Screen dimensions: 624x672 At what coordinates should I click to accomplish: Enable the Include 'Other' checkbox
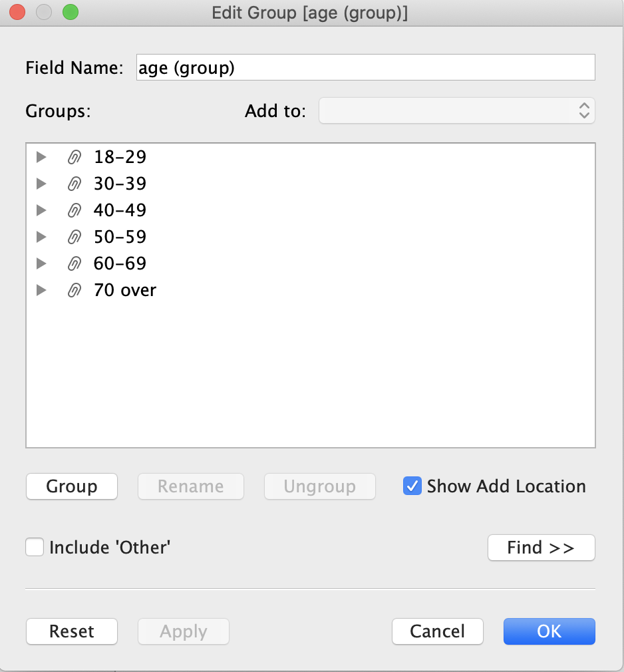(35, 548)
